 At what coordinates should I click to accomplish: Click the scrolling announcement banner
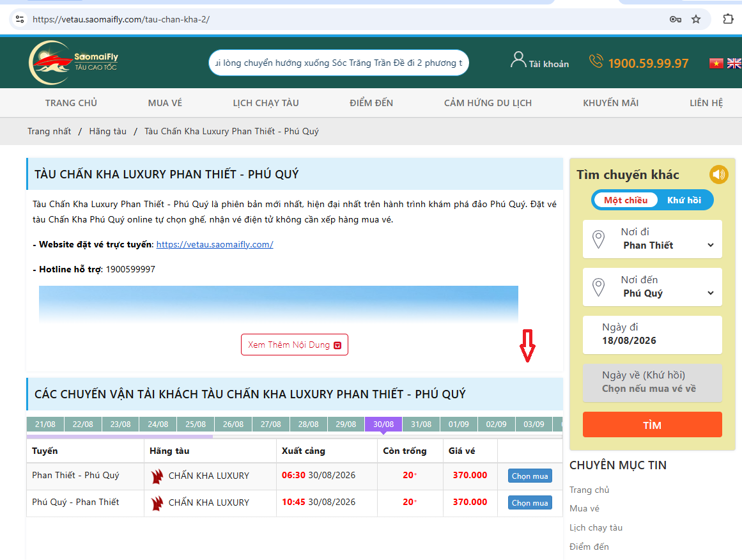pyautogui.click(x=339, y=63)
